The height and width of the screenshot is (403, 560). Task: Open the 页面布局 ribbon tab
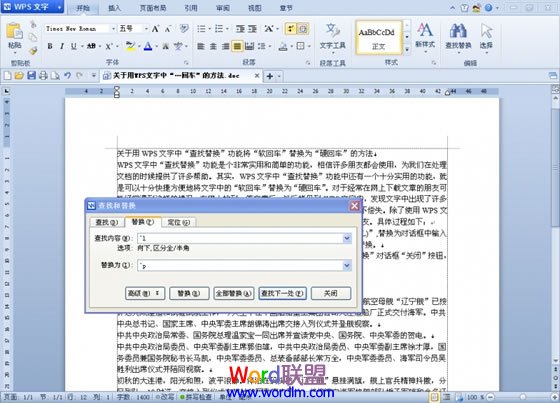[153, 8]
